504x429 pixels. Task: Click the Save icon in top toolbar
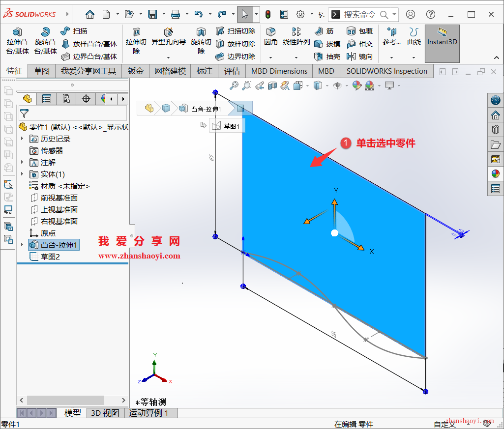click(152, 14)
